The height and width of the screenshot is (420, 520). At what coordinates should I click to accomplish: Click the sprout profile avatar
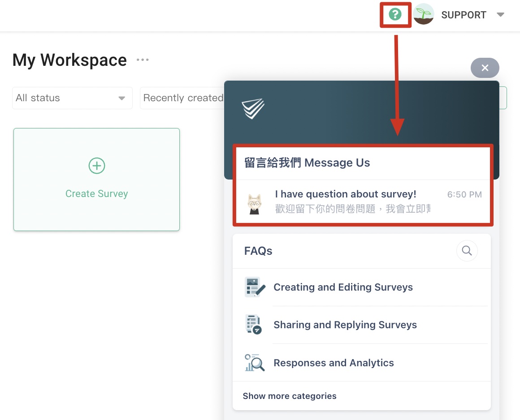424,15
